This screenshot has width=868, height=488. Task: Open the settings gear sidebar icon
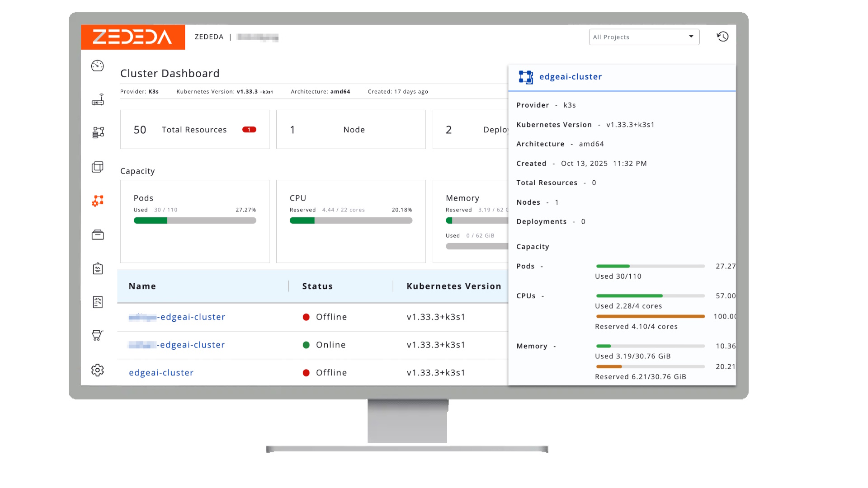[98, 370]
